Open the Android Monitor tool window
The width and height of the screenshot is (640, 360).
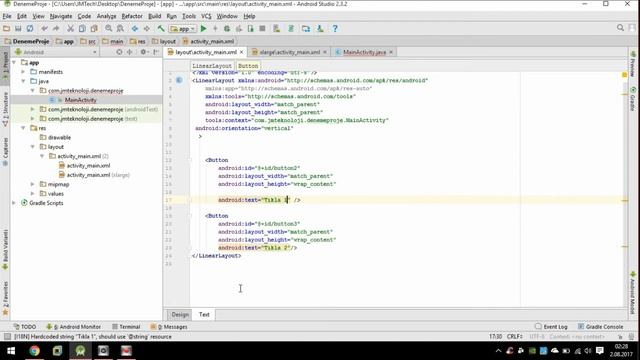coord(73,327)
